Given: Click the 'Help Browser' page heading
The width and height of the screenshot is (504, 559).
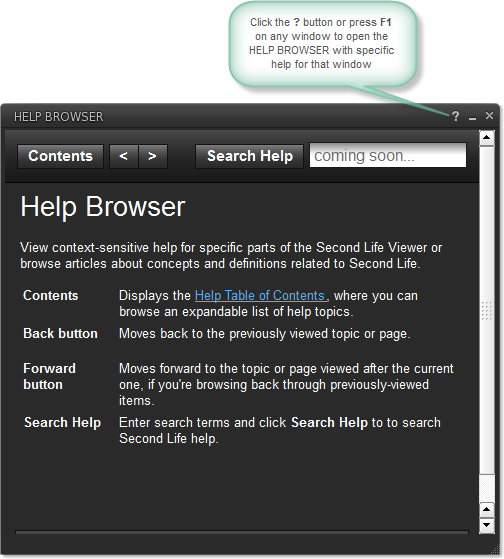Looking at the screenshot, I should point(103,207).
